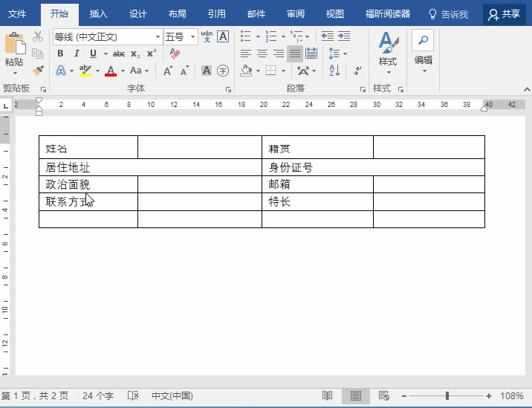
Task: Click the Show paragraph marks icon
Action: click(x=357, y=71)
